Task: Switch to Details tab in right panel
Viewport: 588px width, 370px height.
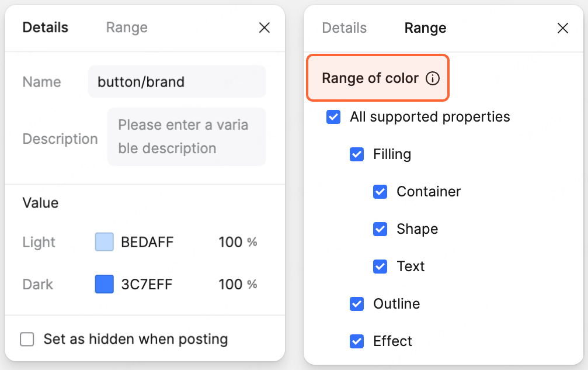Action: (x=345, y=28)
